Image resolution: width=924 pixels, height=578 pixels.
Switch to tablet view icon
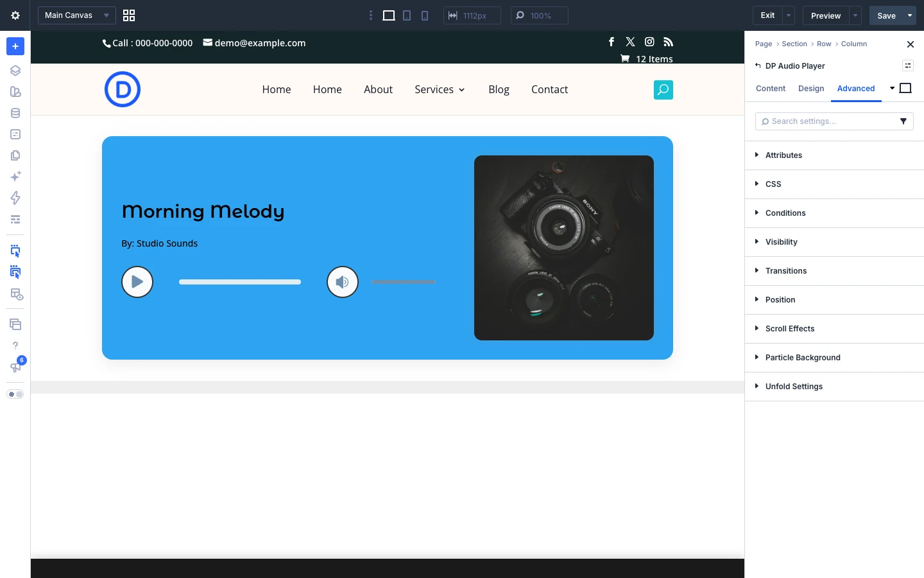407,15
